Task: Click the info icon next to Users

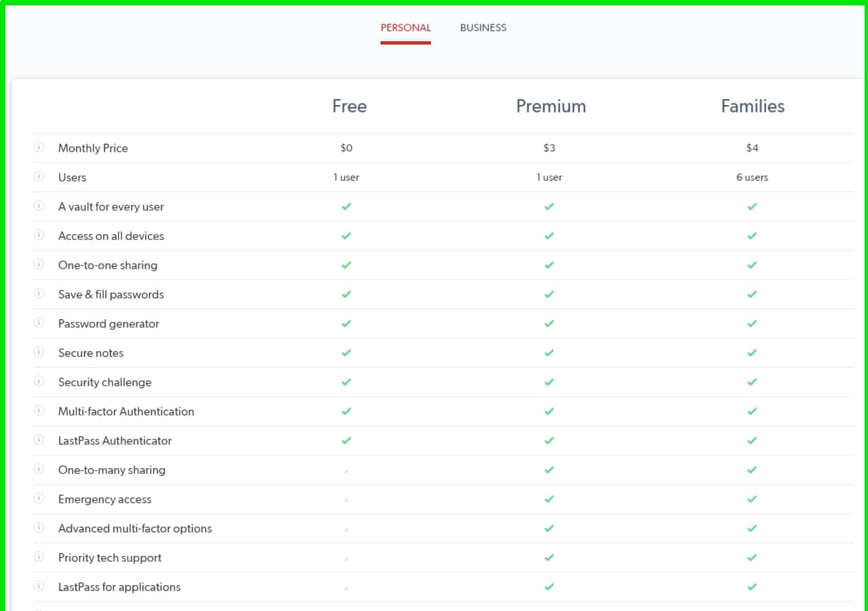Action: (x=39, y=176)
